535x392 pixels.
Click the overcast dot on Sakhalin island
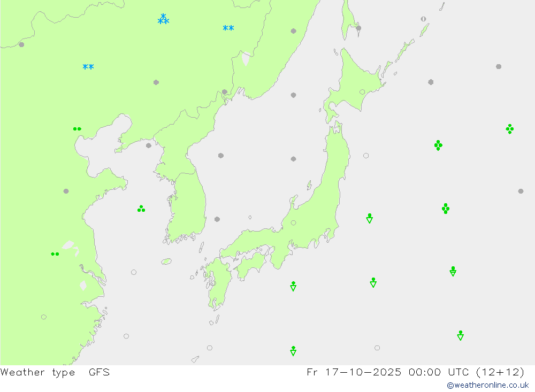(x=358, y=28)
